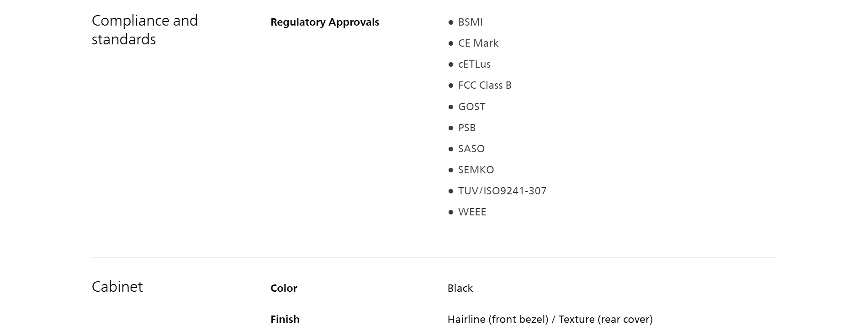Click the Cabinet section heading
Viewport: 868px width, 332px height.
coord(117,287)
